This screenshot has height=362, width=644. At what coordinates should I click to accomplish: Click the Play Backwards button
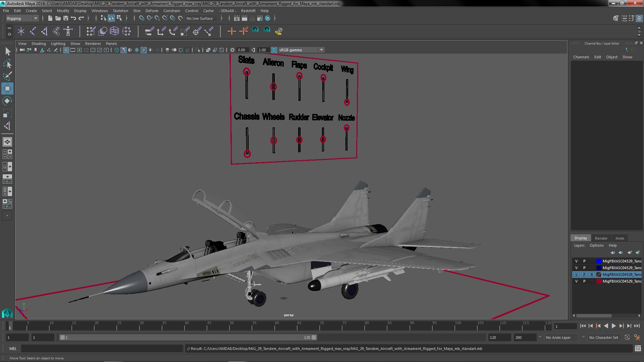coord(606,326)
